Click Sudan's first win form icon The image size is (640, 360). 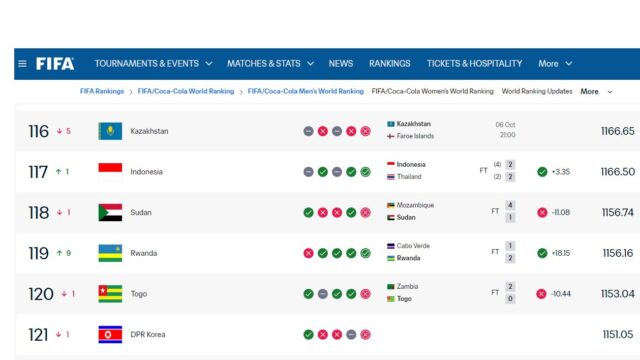tap(309, 212)
